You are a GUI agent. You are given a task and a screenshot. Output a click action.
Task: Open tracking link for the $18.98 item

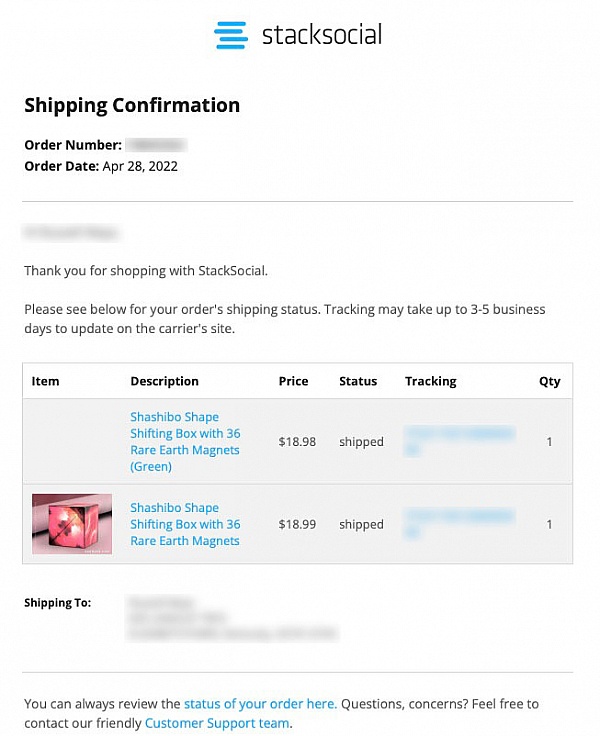coord(459,441)
